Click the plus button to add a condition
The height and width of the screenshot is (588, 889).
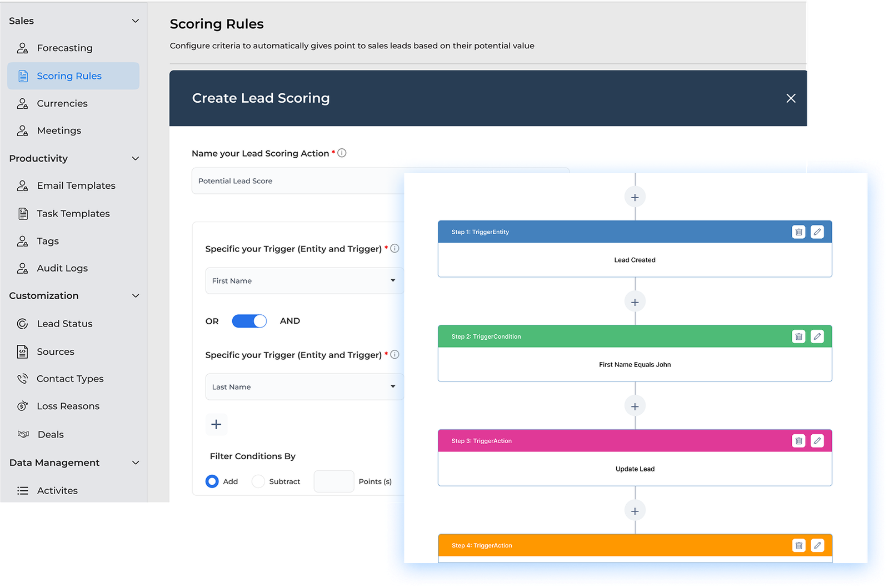(x=216, y=424)
